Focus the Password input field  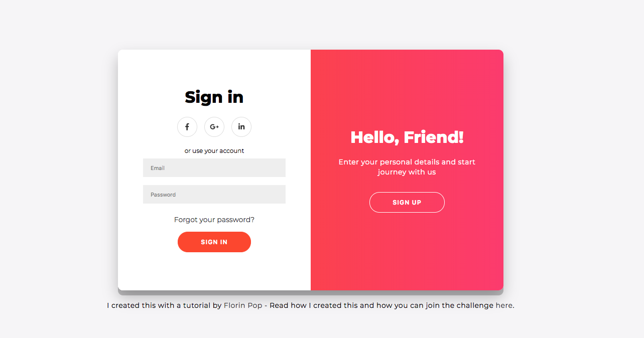pyautogui.click(x=214, y=194)
